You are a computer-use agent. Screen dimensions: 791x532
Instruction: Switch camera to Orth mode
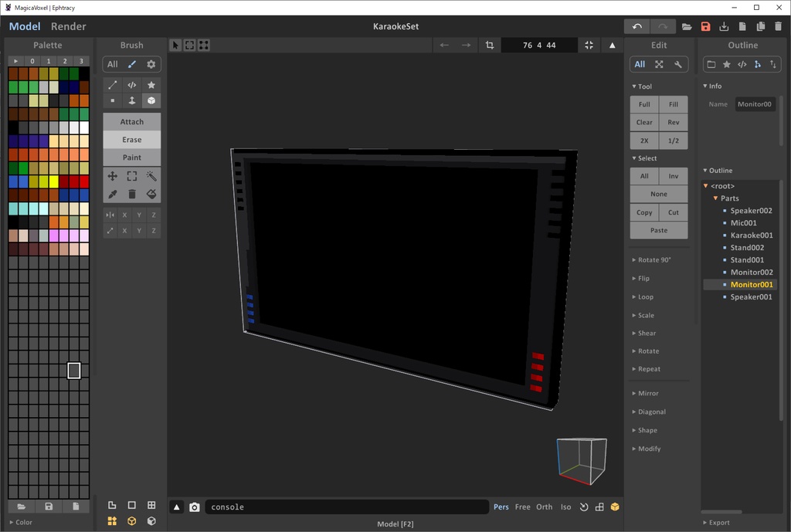point(545,507)
